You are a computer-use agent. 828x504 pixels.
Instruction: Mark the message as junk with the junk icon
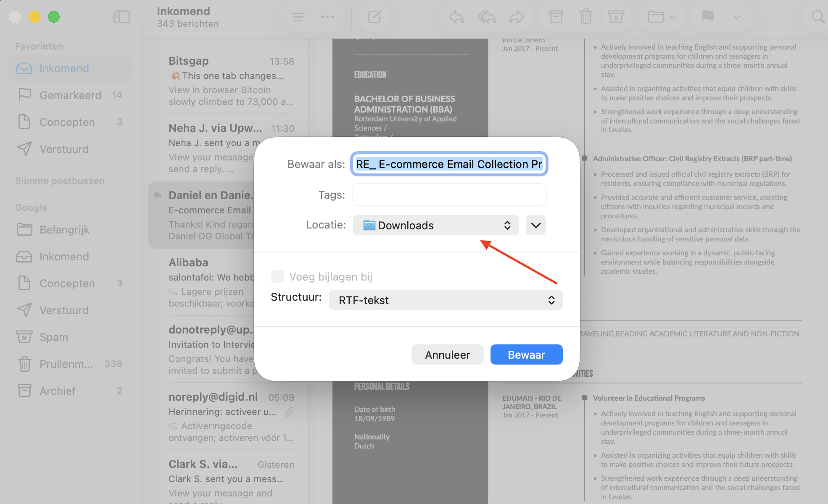click(616, 17)
